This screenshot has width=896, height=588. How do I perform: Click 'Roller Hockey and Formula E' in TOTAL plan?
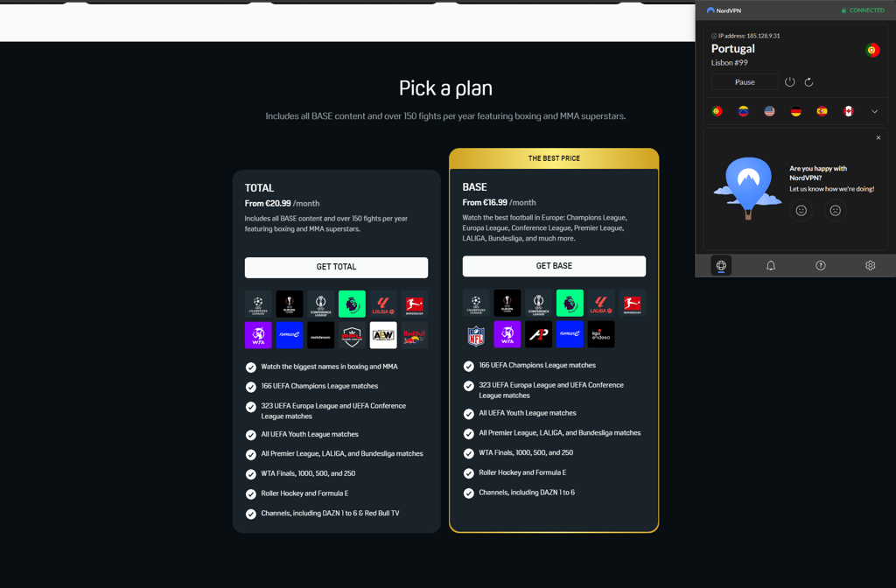click(x=304, y=493)
